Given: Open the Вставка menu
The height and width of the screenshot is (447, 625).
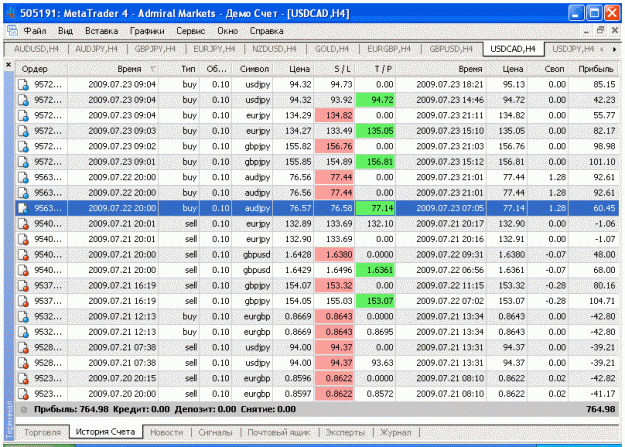Looking at the screenshot, I should pyautogui.click(x=101, y=31).
